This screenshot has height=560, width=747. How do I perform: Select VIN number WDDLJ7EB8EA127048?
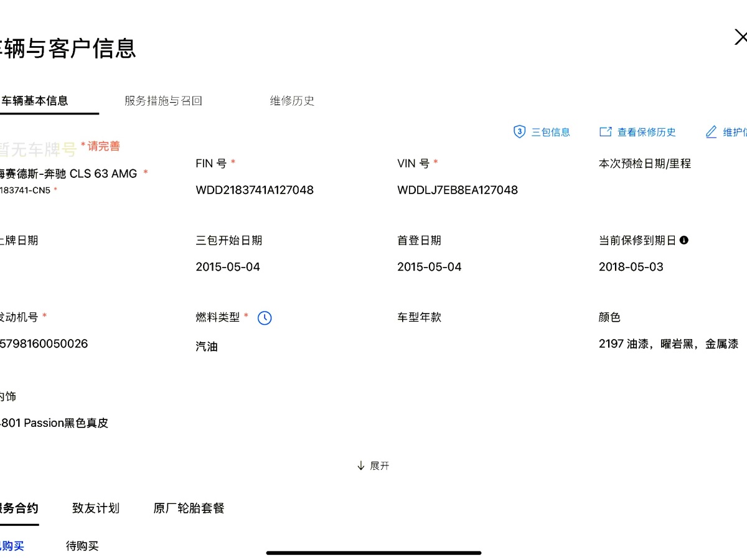(x=458, y=190)
